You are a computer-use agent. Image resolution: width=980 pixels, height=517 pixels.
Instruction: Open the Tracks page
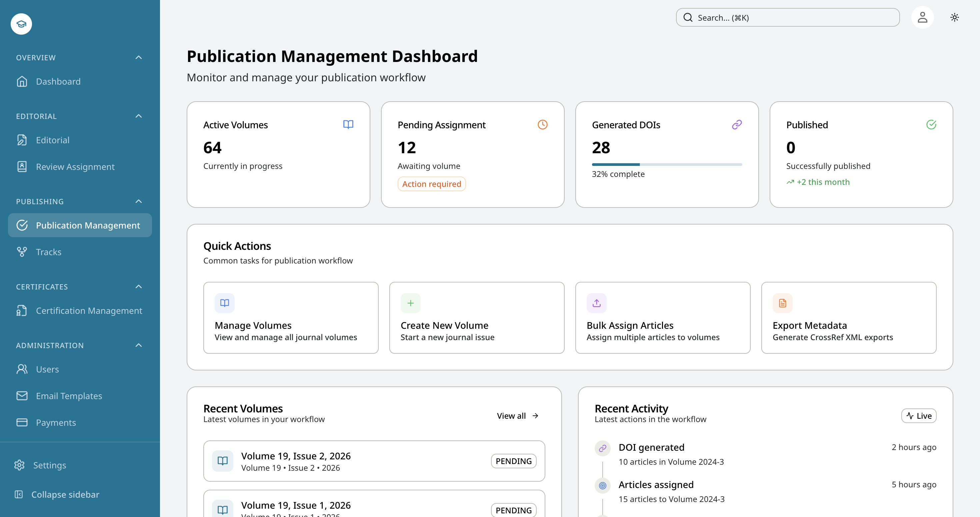pyautogui.click(x=80, y=252)
